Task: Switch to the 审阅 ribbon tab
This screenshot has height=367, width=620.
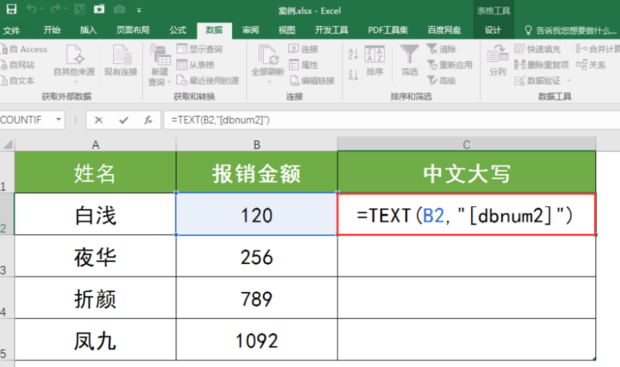Action: click(250, 30)
